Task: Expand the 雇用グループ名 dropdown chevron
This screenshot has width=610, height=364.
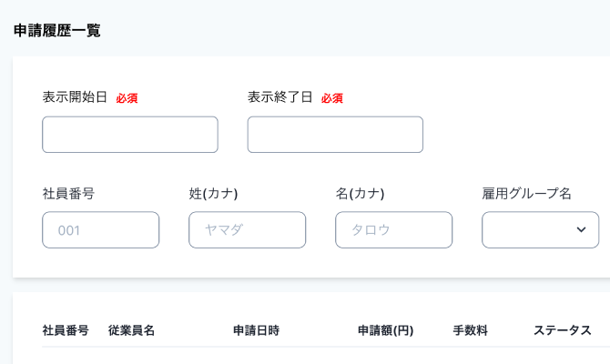Action: (581, 230)
